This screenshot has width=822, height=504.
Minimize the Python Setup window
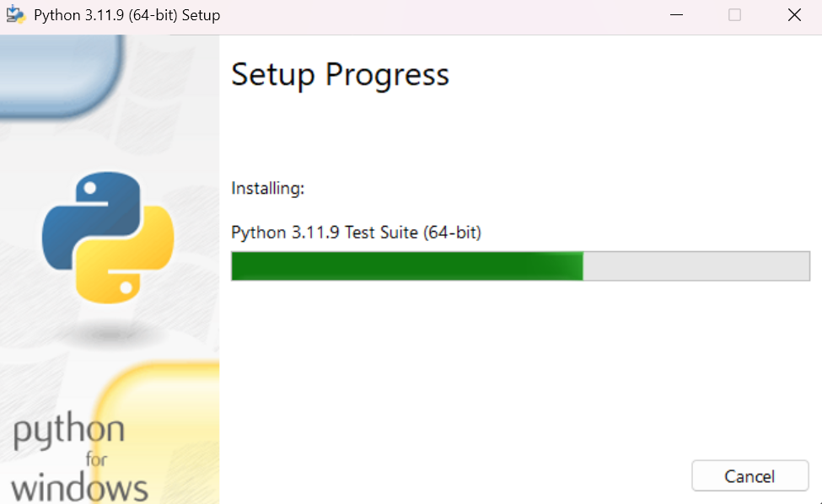[x=675, y=15]
